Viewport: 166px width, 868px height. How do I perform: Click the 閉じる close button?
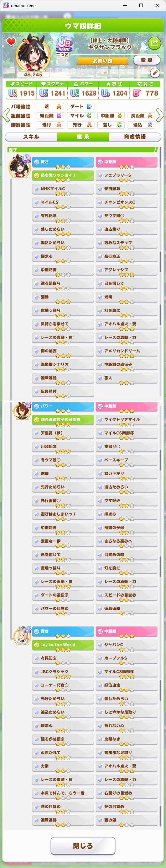[x=83, y=846]
